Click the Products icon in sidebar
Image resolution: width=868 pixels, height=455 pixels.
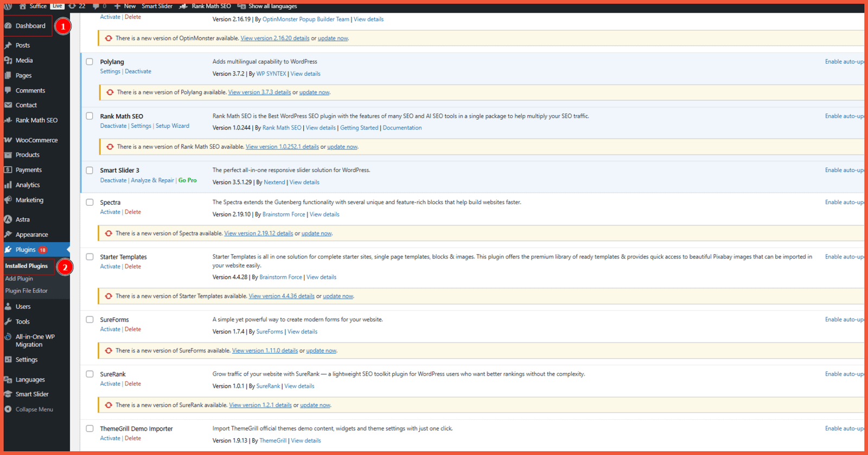8,155
